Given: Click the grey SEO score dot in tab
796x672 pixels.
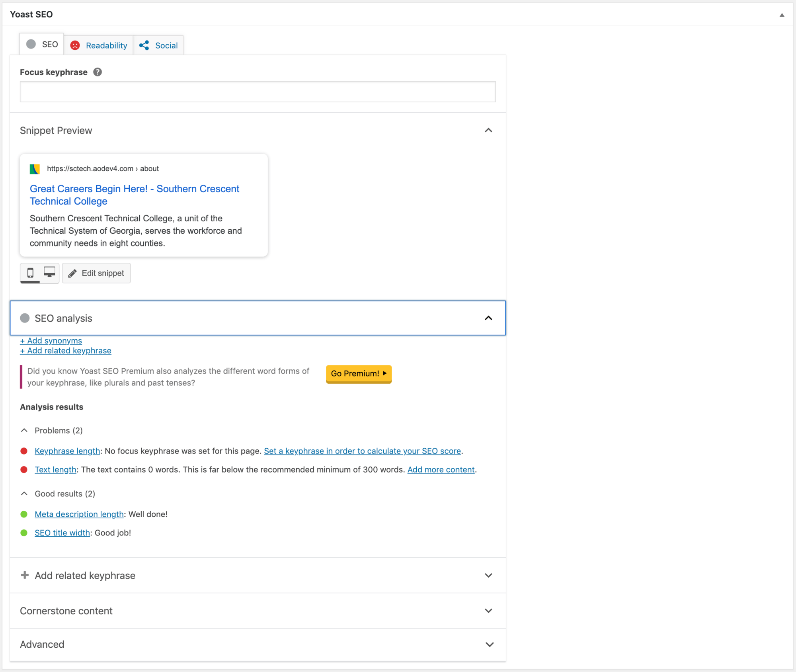Looking at the screenshot, I should 31,44.
